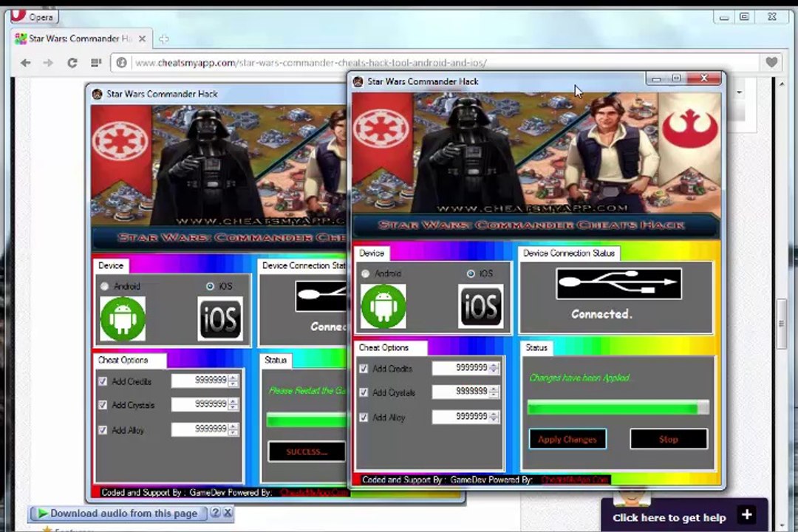The width and height of the screenshot is (798, 532).
Task: Toggle Add Credits checkbox in back window
Action: point(102,381)
